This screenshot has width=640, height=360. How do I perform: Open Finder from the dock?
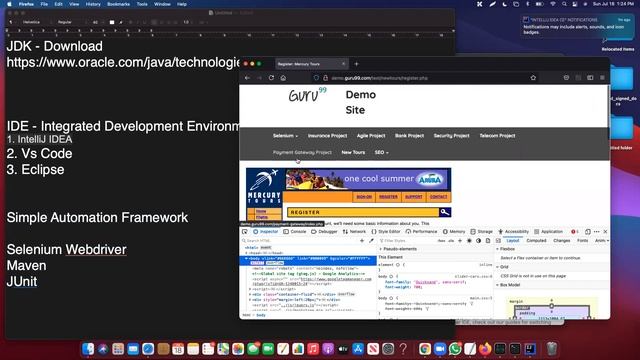point(88,349)
